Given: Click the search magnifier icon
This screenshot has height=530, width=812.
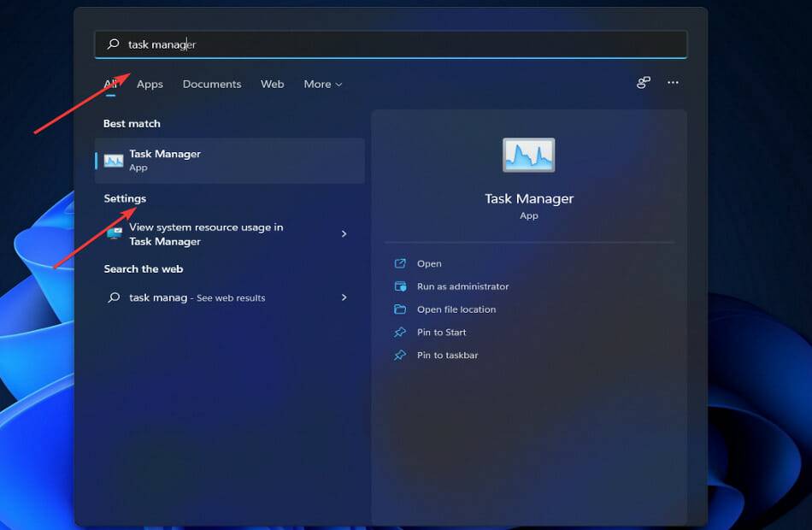Looking at the screenshot, I should (x=112, y=44).
